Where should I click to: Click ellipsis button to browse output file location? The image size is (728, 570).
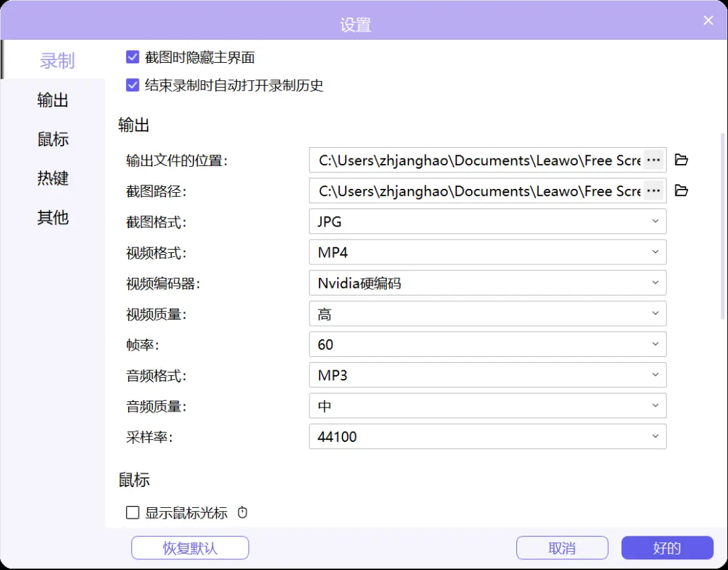click(653, 160)
